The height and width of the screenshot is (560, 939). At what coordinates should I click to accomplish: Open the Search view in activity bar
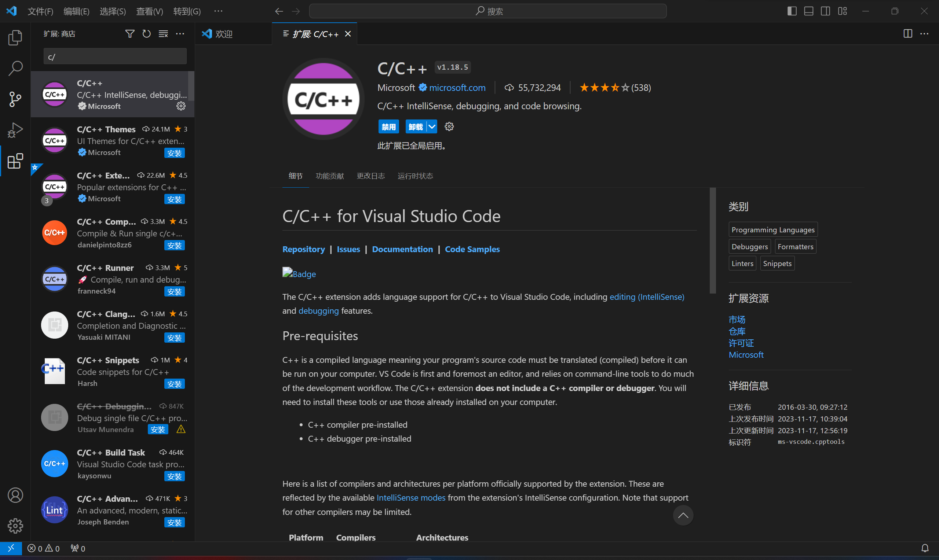tap(15, 68)
